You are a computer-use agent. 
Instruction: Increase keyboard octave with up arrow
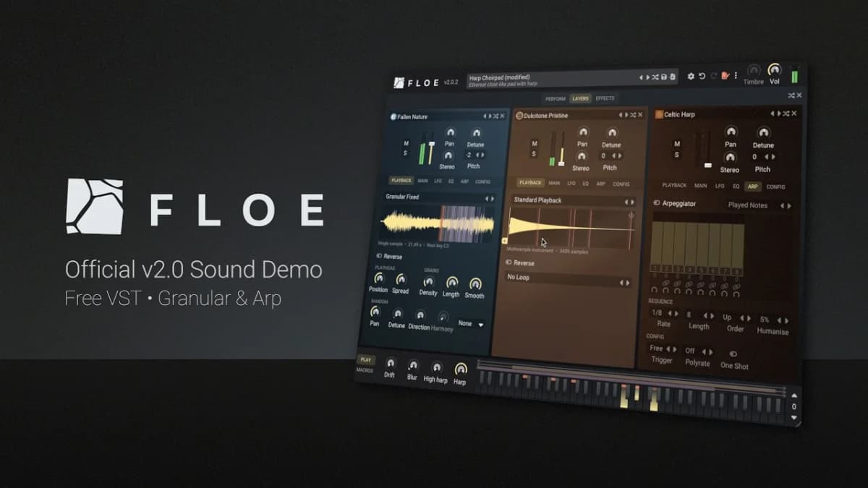(794, 395)
